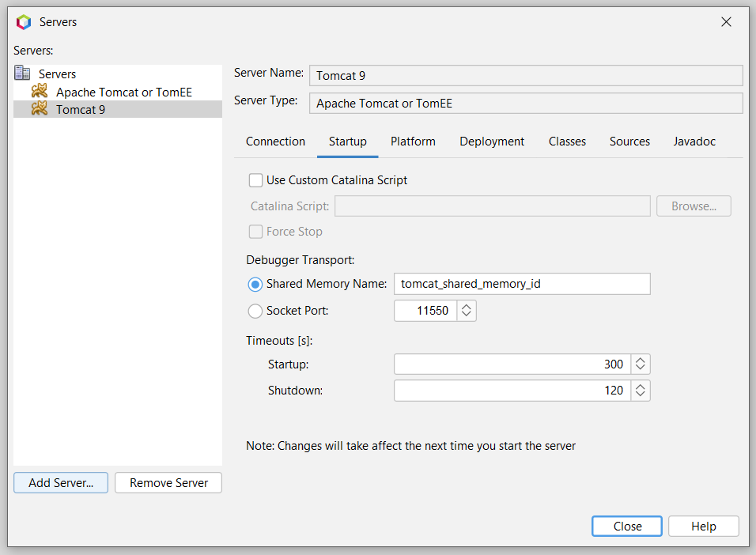Click the Debugger Transport: label
Image resolution: width=756 pixels, height=555 pixels.
(x=301, y=260)
